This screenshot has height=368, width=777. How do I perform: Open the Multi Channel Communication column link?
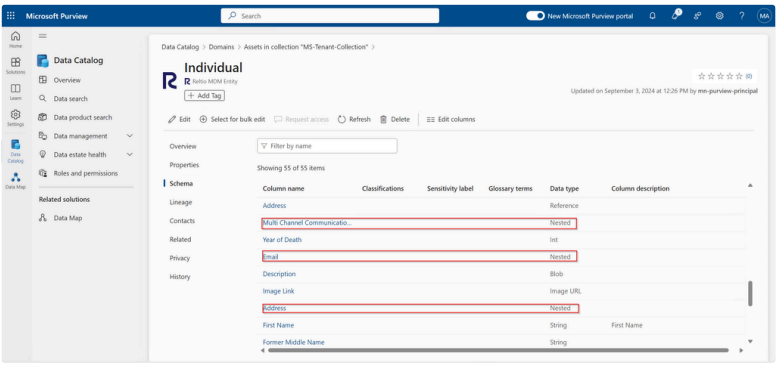[x=307, y=223]
